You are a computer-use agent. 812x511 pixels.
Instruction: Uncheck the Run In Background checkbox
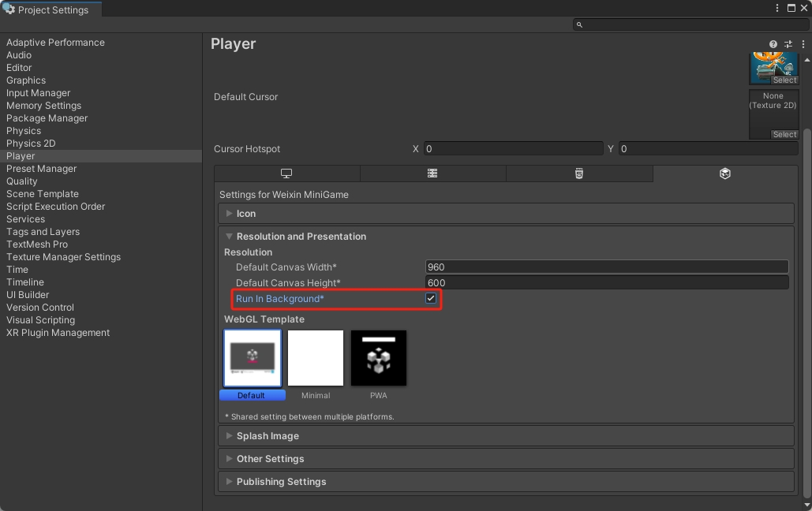pyautogui.click(x=431, y=299)
